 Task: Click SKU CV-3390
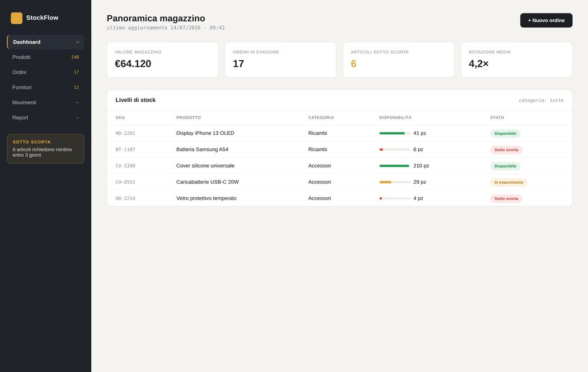(x=125, y=165)
